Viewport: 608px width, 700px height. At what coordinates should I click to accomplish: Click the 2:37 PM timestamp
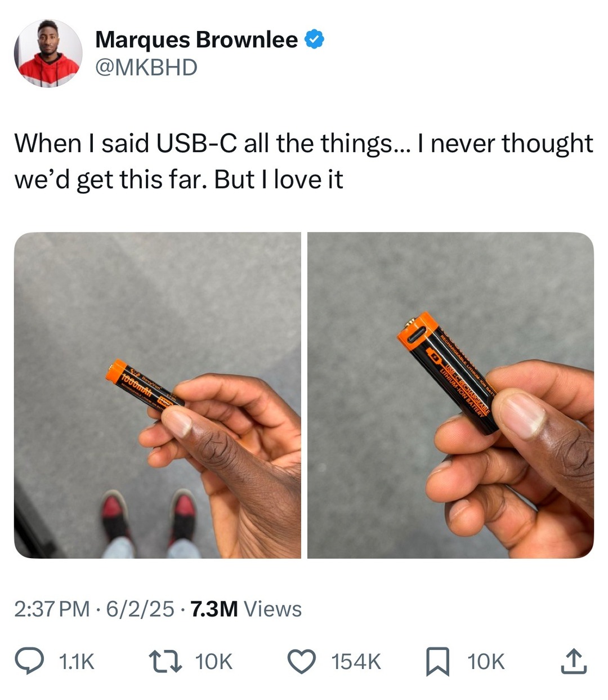(x=52, y=609)
